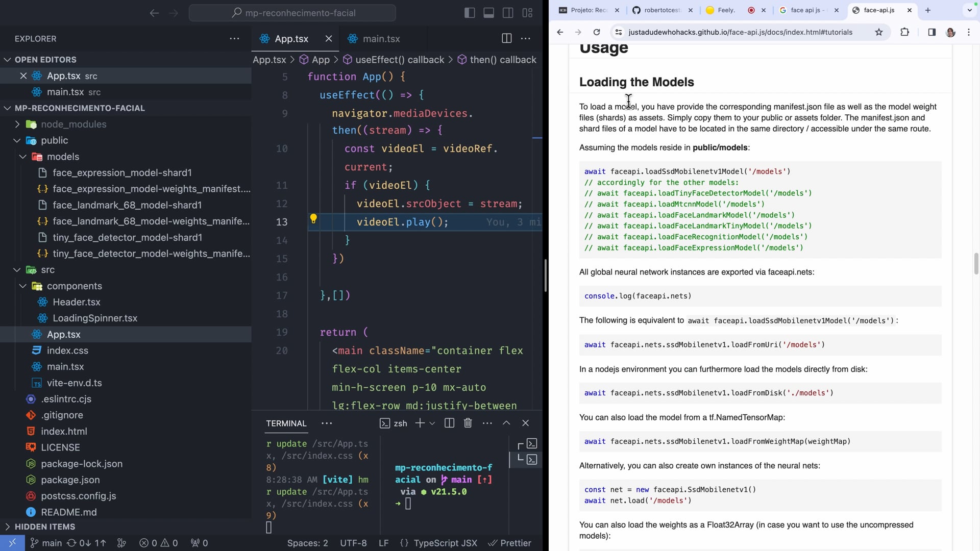Viewport: 980px width, 551px height.
Task: Switch to the face api js browser tab
Action: (805, 10)
